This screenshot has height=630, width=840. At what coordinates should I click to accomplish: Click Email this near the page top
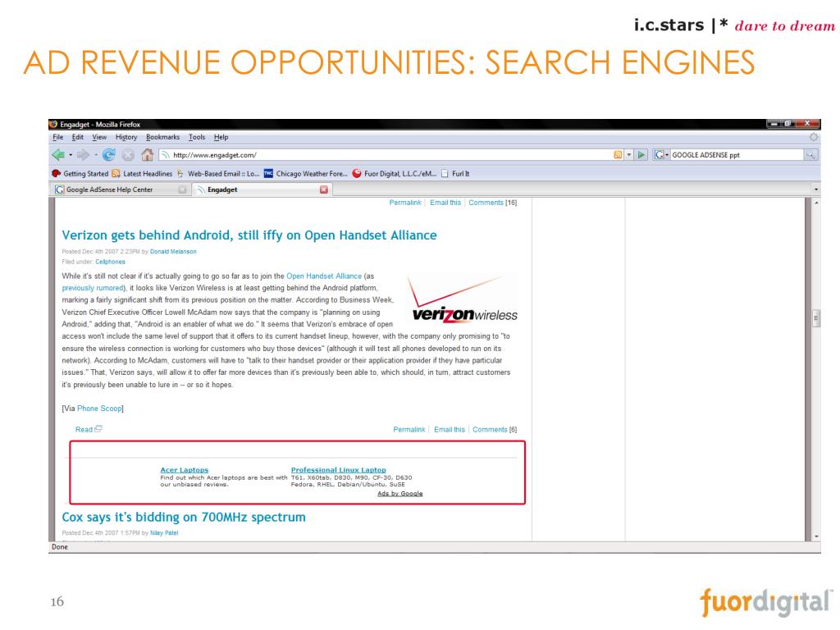point(445,203)
